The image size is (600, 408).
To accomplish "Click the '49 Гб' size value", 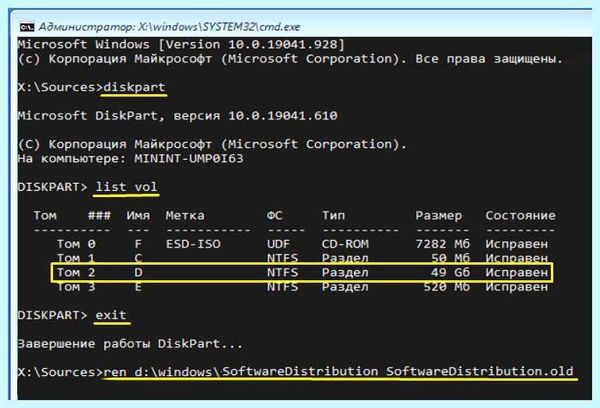I will [x=450, y=273].
